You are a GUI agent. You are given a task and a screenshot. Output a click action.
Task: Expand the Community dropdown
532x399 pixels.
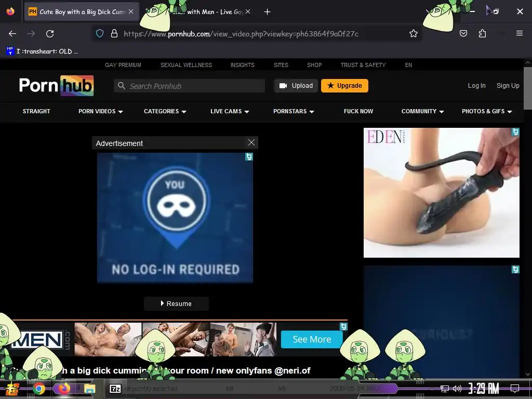tap(422, 111)
